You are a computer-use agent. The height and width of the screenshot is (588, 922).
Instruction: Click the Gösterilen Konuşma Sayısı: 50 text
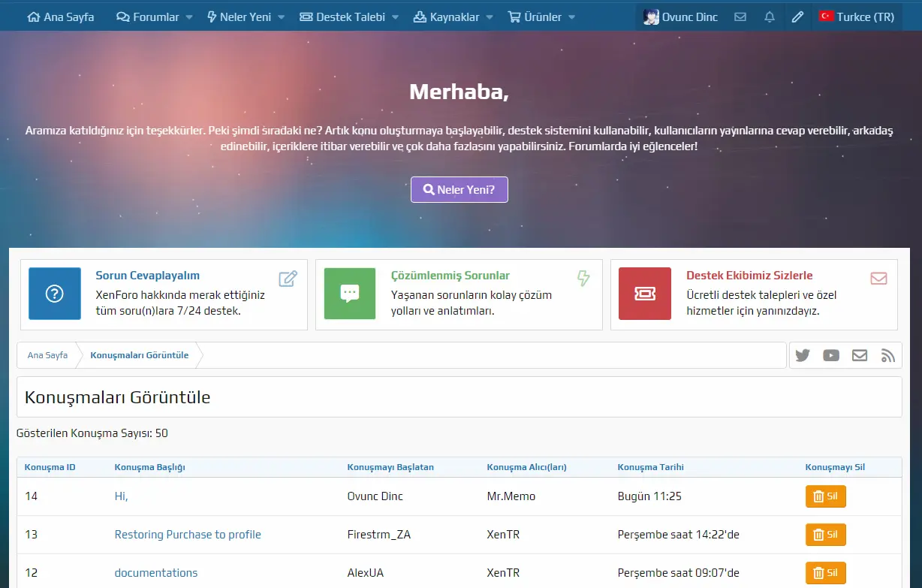92,433
